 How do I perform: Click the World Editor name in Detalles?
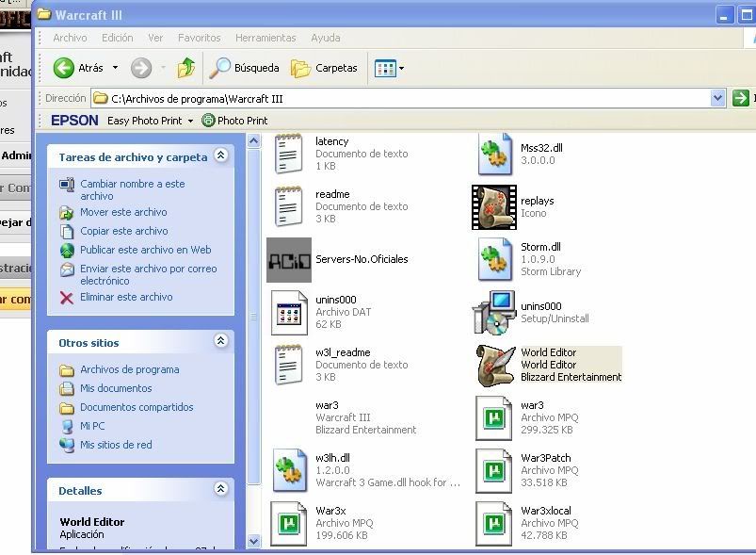[92, 522]
